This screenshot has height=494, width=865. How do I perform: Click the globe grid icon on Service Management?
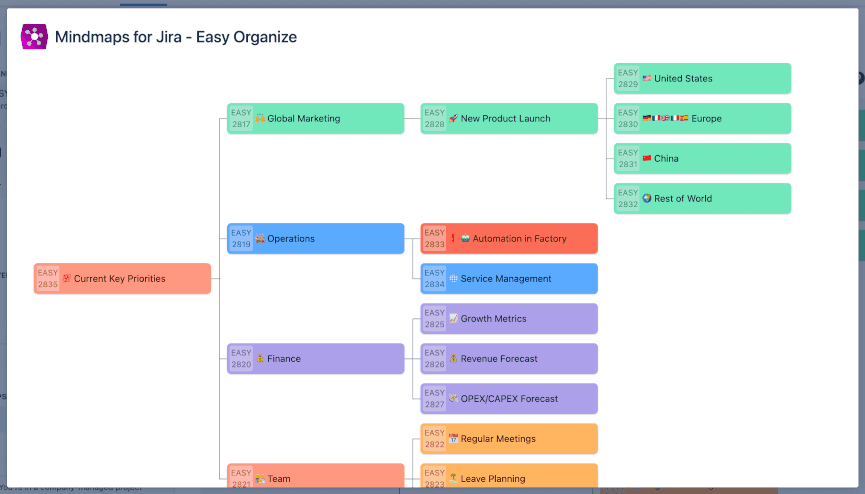[x=453, y=278]
